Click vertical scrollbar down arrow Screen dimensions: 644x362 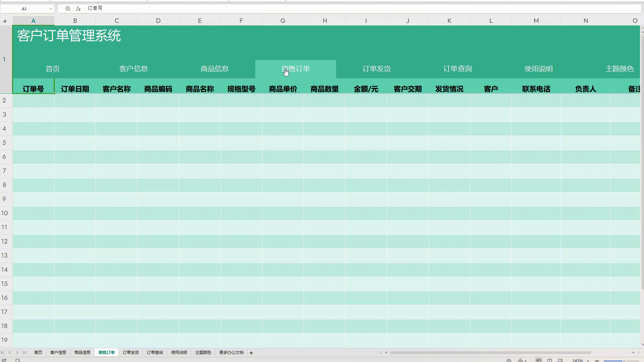(x=642, y=344)
